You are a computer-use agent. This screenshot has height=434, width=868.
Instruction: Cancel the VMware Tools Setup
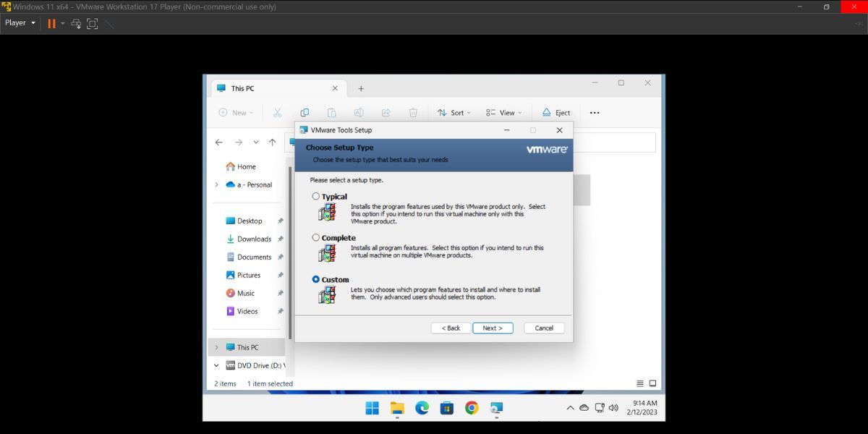pyautogui.click(x=544, y=328)
